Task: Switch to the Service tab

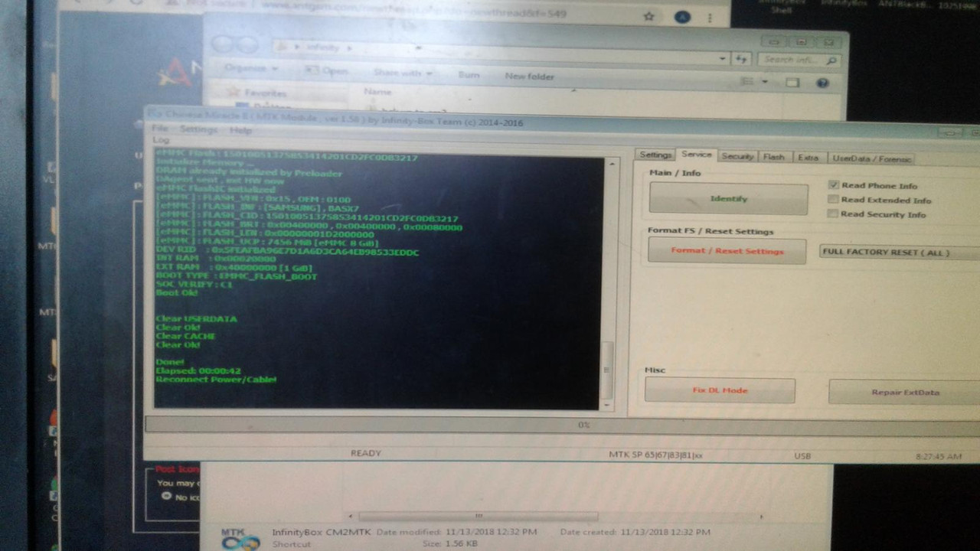Action: [696, 155]
